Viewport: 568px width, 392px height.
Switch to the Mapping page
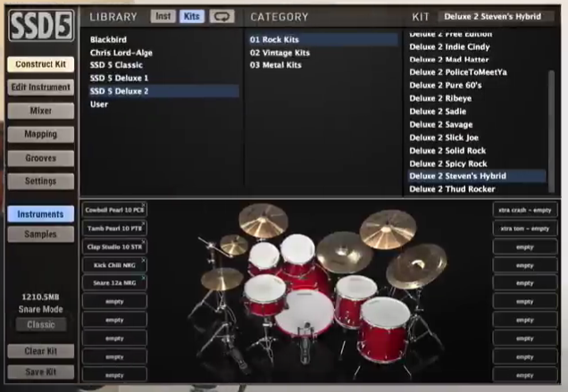click(40, 135)
